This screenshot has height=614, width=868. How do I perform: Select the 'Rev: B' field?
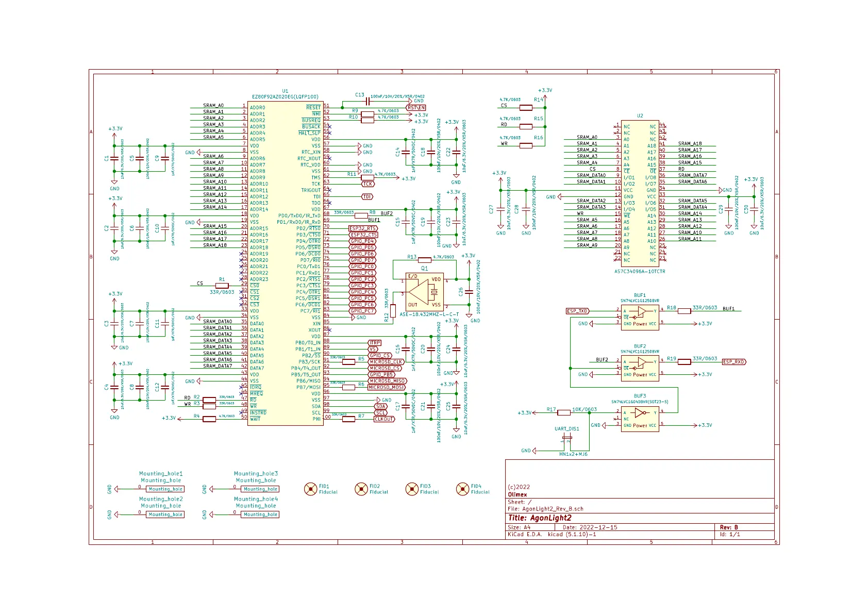pos(729,527)
